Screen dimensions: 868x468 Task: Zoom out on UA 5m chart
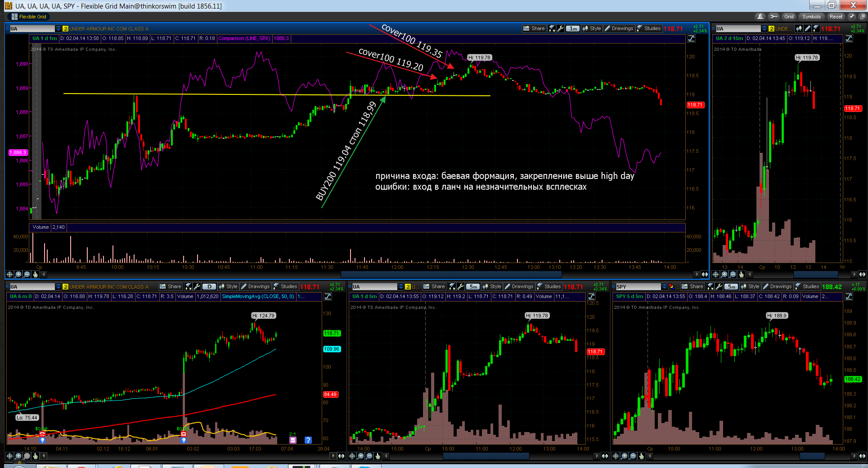pyautogui.click(x=369, y=456)
